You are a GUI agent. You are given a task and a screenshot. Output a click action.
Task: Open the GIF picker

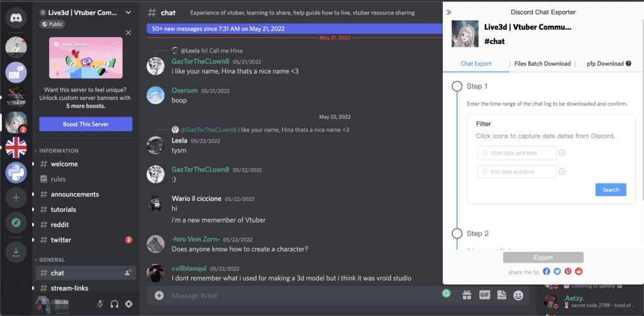(484, 295)
